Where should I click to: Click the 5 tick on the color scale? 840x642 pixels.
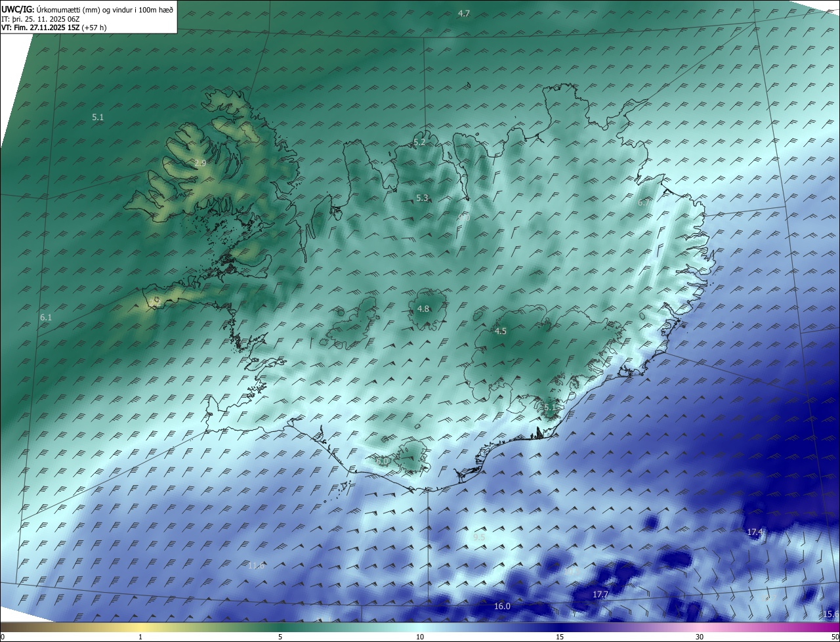280,637
